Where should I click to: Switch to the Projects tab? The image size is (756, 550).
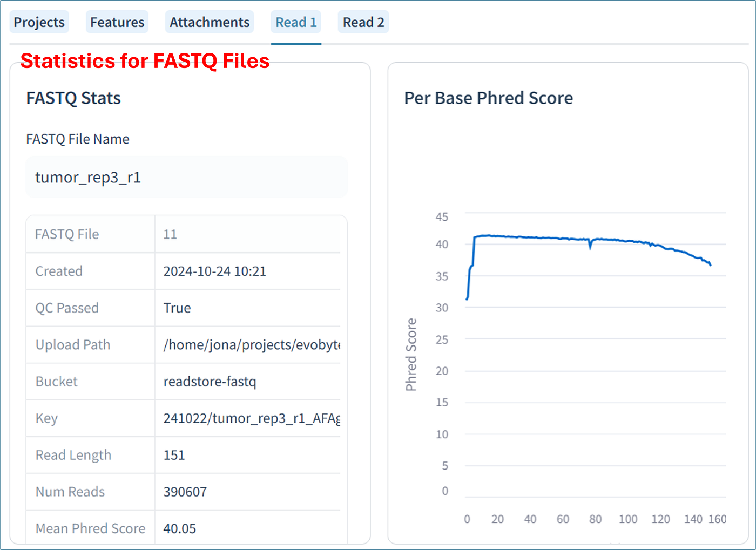pyautogui.click(x=39, y=22)
